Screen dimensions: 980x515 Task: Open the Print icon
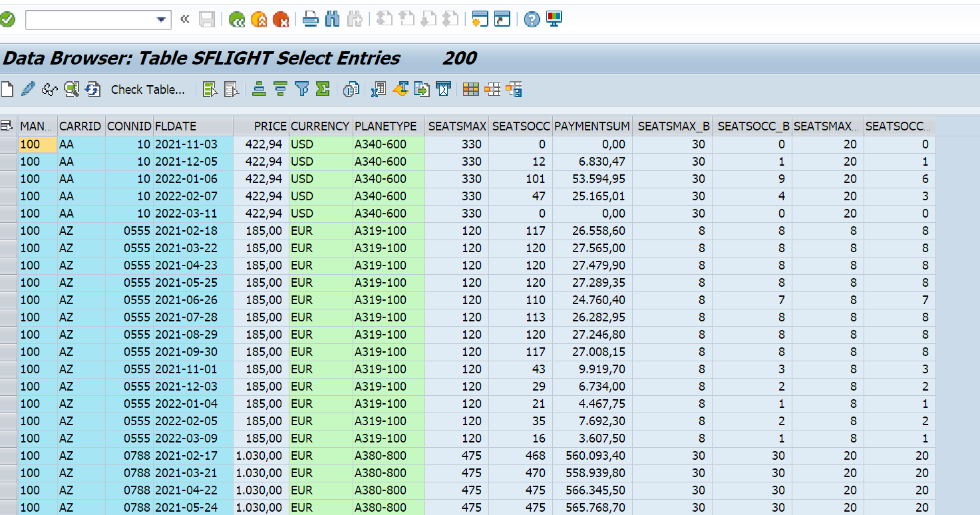click(310, 19)
